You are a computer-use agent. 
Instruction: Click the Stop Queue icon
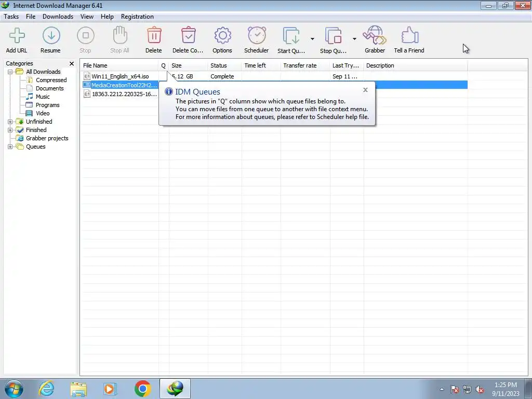tap(333, 36)
